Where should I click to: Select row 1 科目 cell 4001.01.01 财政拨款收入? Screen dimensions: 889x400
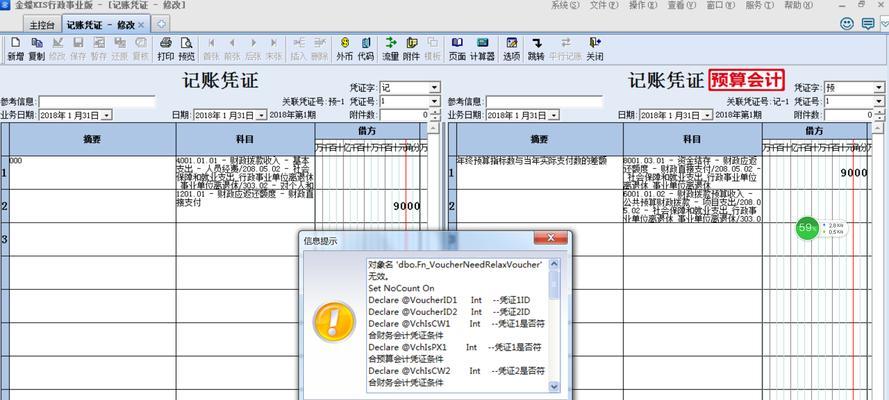tap(245, 173)
